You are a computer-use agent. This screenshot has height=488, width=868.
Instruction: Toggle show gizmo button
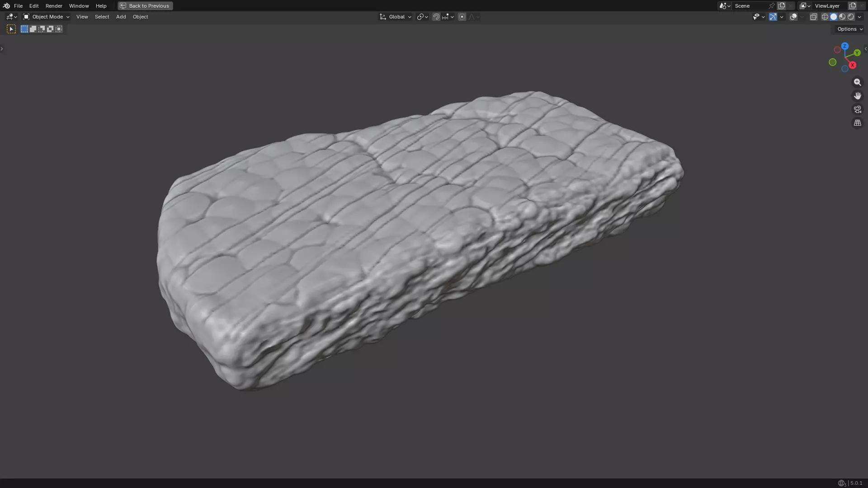click(x=773, y=17)
